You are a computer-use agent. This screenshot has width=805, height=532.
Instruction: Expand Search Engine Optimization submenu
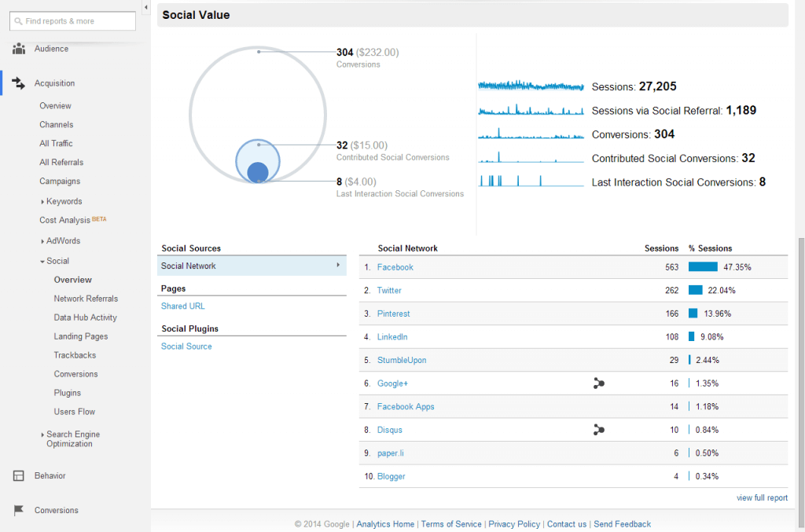click(42, 435)
